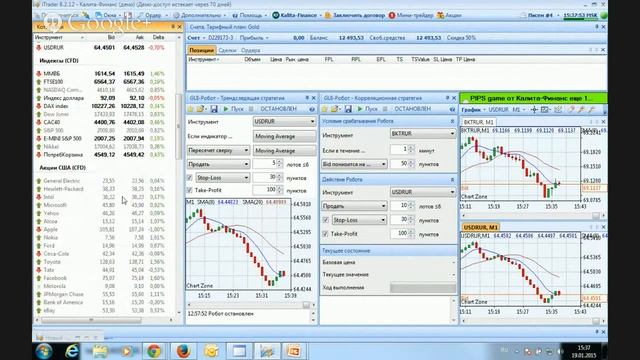Open chart type icon in chart toolbar
The image size is (640, 360).
point(546,110)
